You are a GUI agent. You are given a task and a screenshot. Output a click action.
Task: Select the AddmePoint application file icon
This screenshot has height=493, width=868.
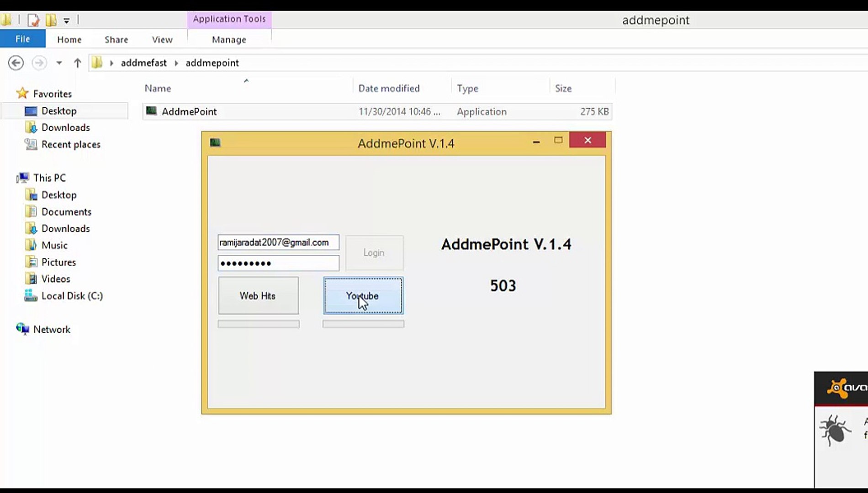pyautogui.click(x=151, y=111)
